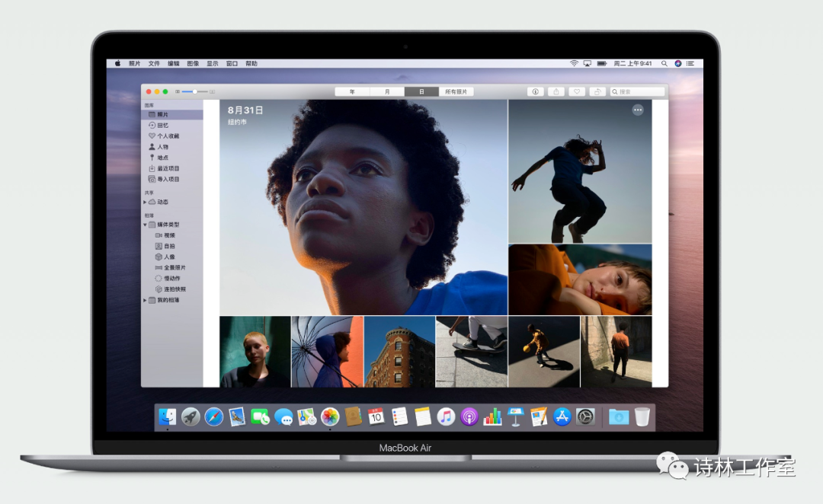This screenshot has width=823, height=504.
Task: Open Contacts from the Dock
Action: click(x=354, y=417)
